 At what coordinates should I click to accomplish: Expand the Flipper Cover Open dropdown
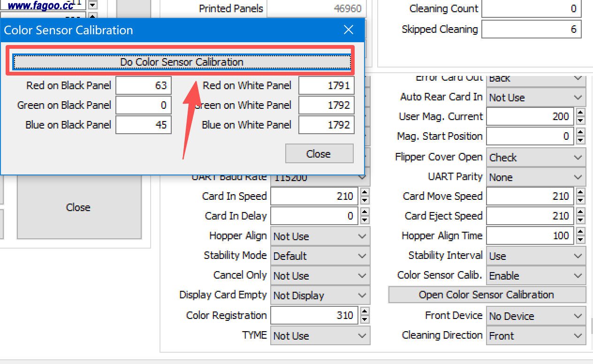[536, 158]
